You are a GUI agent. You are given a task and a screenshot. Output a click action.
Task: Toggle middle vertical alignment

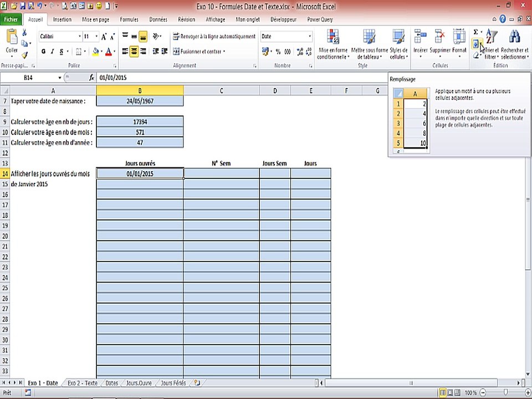tap(134, 36)
